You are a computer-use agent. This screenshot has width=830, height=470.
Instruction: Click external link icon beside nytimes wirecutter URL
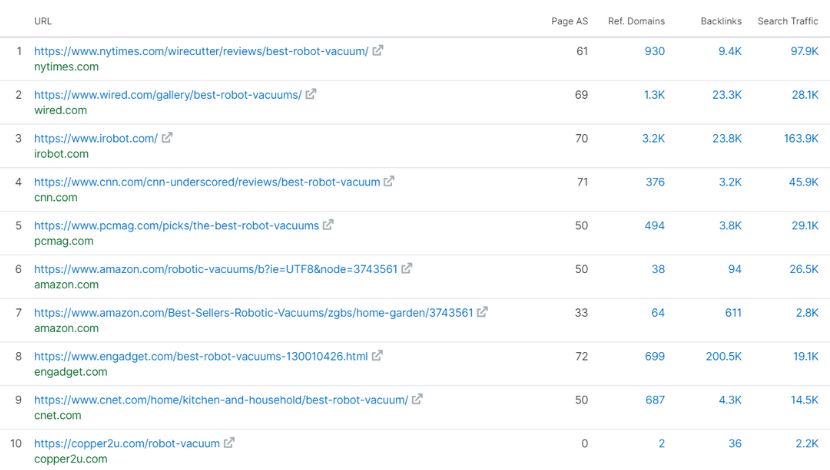378,51
